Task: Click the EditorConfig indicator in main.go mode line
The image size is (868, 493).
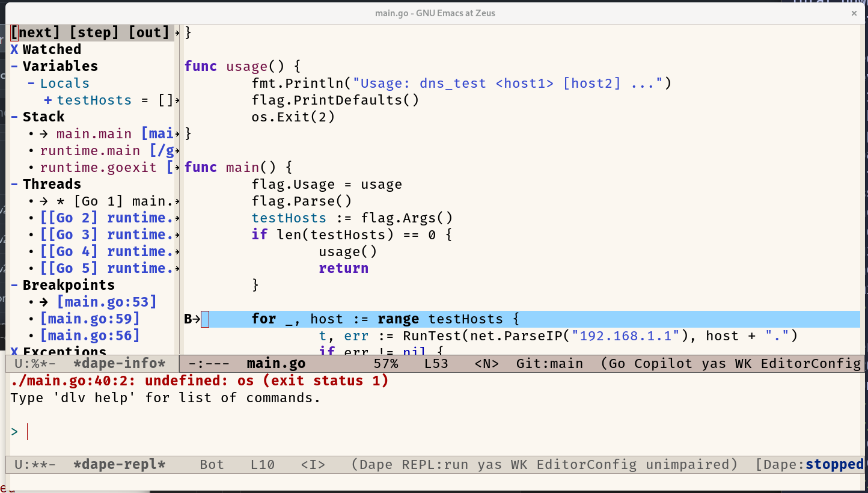Action: [811, 363]
